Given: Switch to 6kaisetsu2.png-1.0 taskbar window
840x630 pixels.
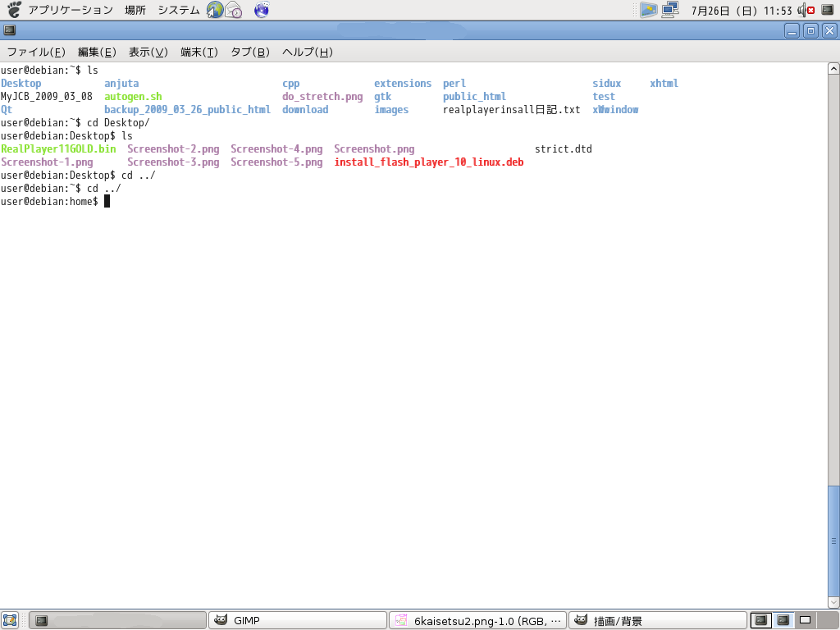Looking at the screenshot, I should 477,620.
